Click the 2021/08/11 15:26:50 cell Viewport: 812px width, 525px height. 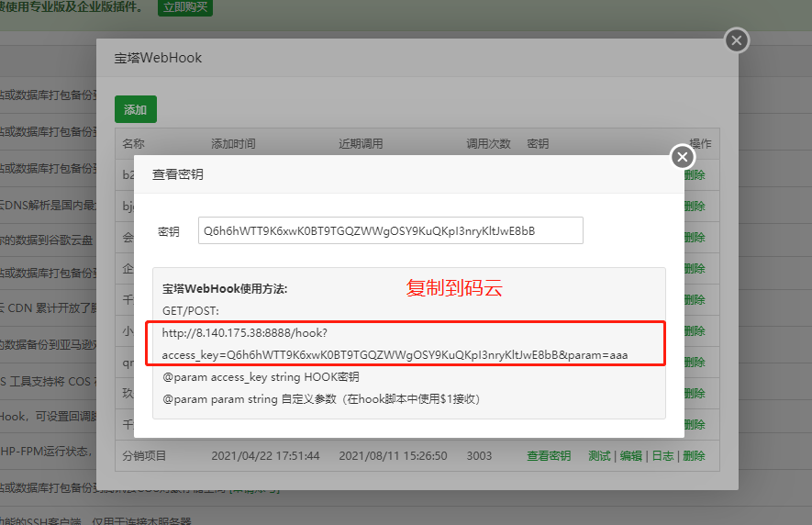click(x=393, y=456)
